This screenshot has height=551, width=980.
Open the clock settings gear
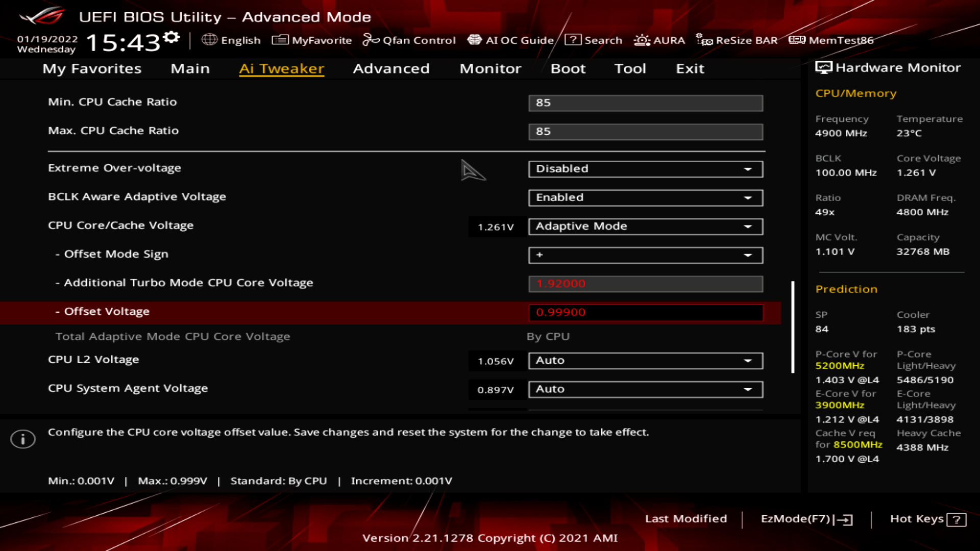click(x=172, y=36)
